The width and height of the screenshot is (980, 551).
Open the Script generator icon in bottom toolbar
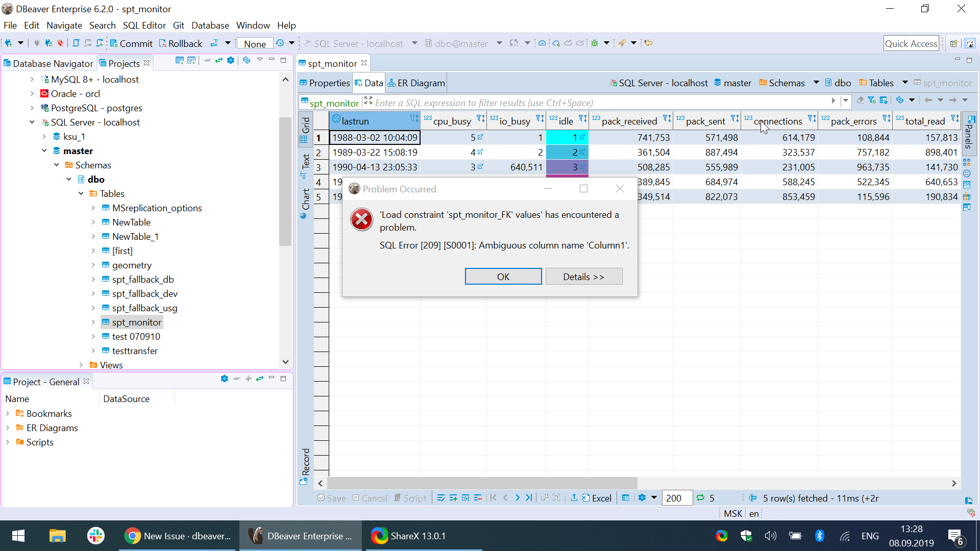click(410, 498)
